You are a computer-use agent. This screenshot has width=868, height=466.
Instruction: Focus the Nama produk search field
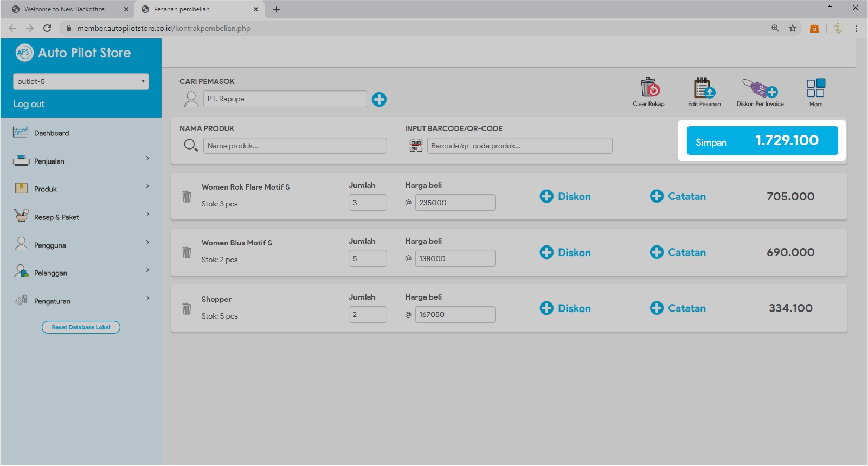(x=294, y=146)
